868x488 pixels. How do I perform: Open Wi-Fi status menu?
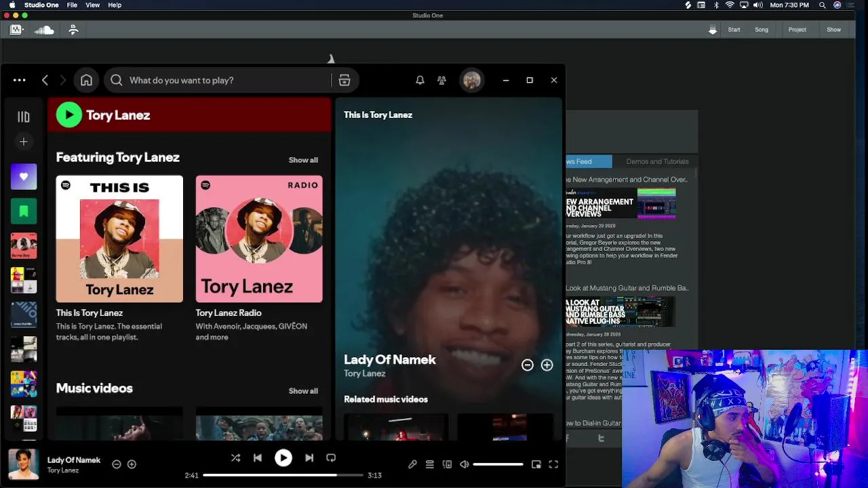pos(730,5)
